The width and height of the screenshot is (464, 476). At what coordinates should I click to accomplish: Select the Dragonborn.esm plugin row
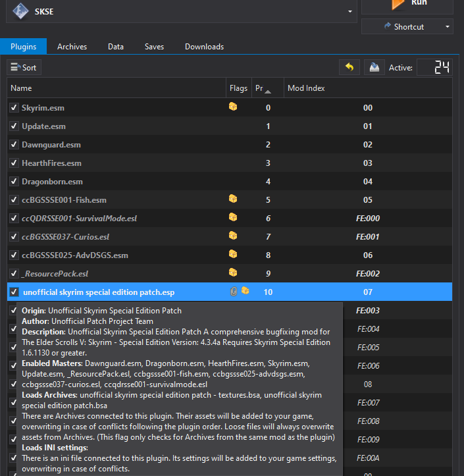[99, 182]
